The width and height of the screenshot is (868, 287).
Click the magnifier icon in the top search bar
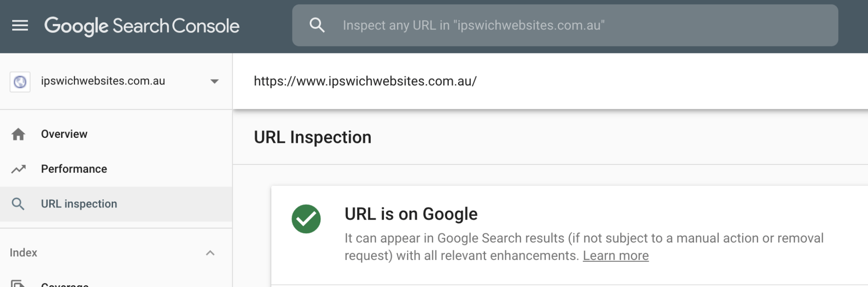317,25
